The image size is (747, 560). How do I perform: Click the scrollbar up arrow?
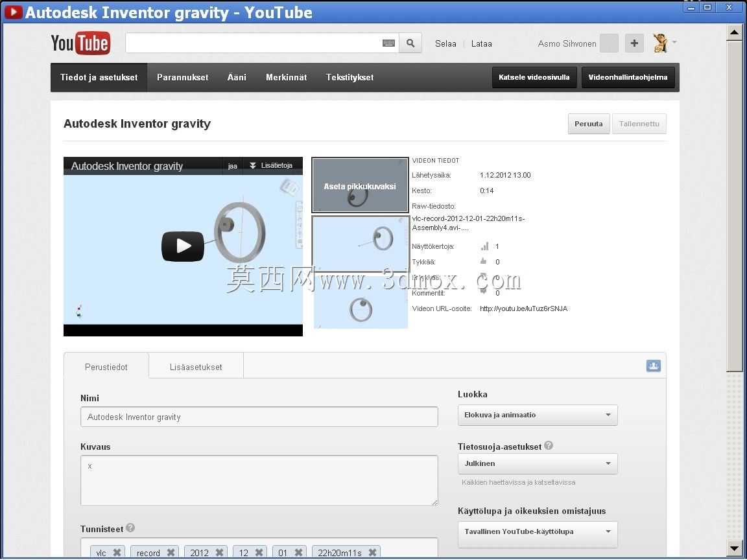(x=734, y=33)
